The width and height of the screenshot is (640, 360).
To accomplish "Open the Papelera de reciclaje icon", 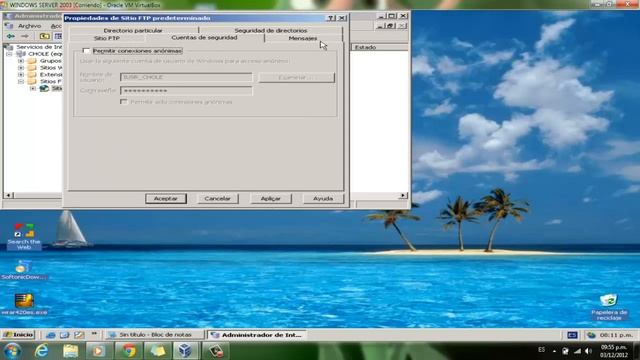I will 609,307.
